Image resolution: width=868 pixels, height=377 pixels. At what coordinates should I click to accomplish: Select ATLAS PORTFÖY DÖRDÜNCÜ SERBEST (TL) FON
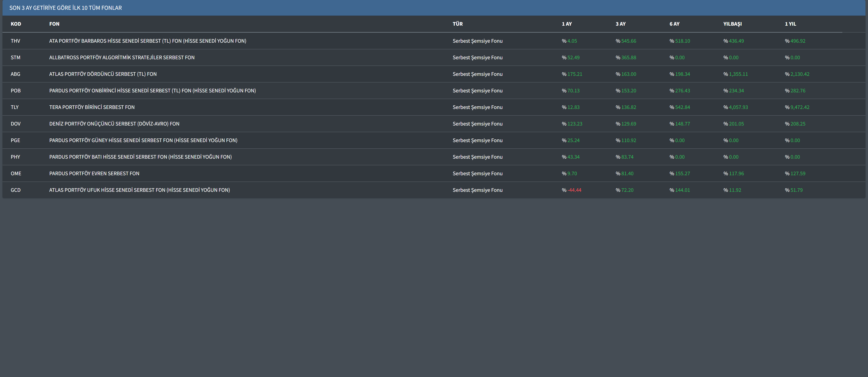coord(103,74)
